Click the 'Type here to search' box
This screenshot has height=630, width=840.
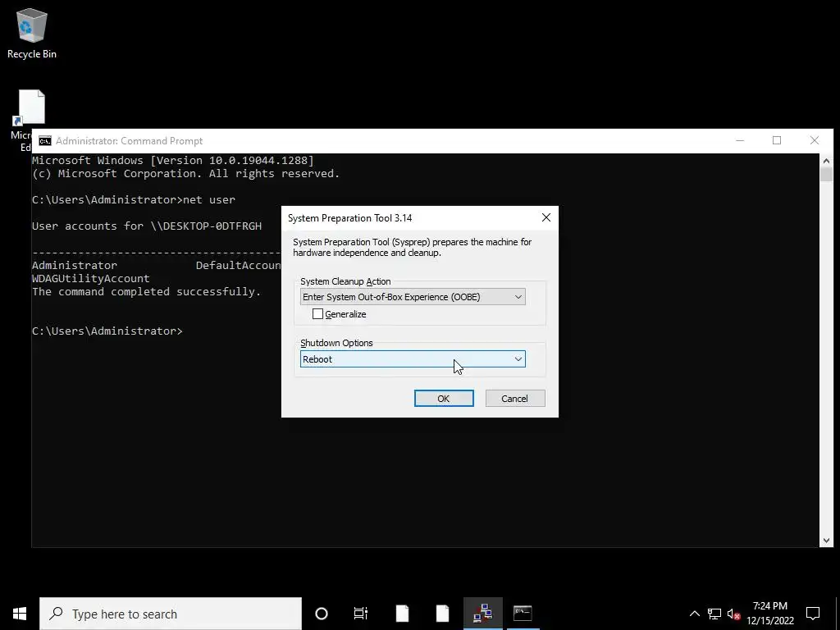171,614
